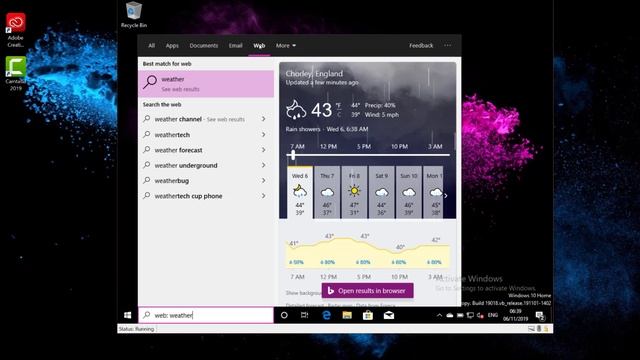
Task: Select the Fri 8 sunny forecast day
Action: tap(354, 193)
